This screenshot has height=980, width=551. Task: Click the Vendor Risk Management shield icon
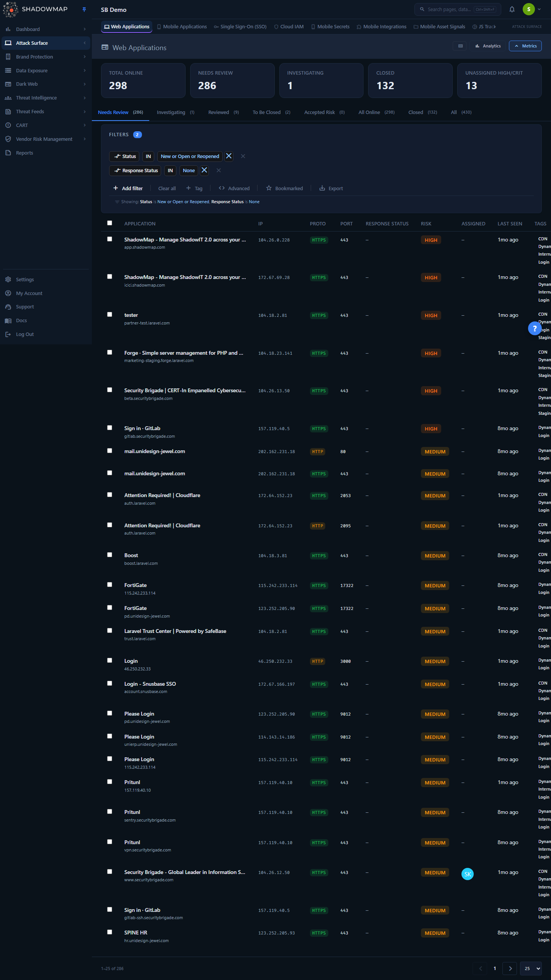click(x=8, y=139)
